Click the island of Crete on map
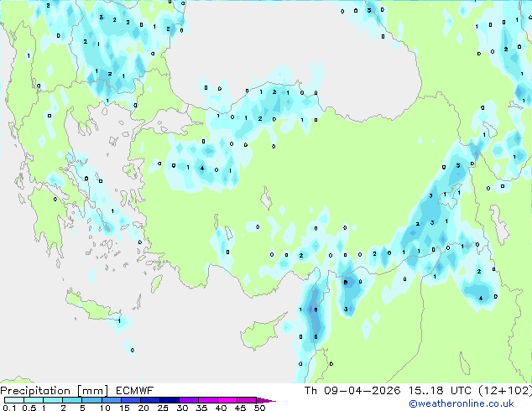The width and height of the screenshot is (532, 411). click(x=91, y=307)
